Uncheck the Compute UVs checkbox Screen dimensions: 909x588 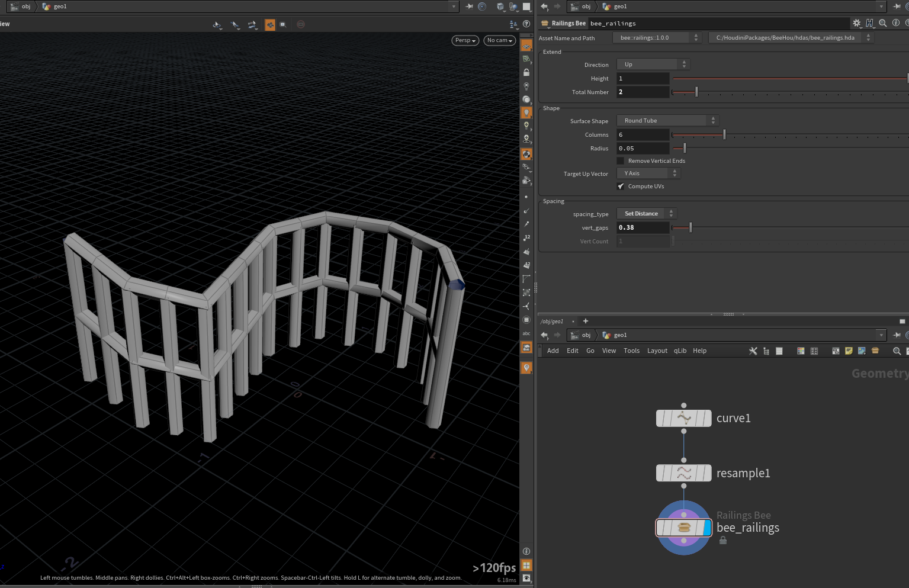click(x=621, y=187)
